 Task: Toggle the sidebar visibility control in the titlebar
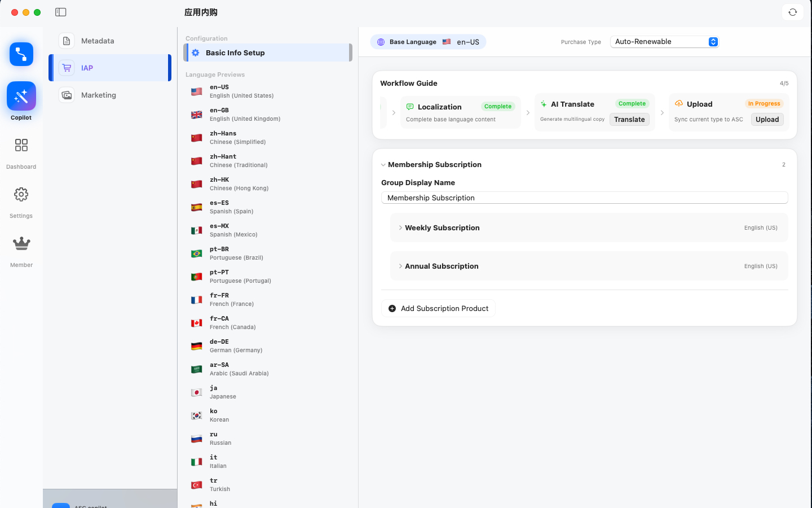coord(60,11)
